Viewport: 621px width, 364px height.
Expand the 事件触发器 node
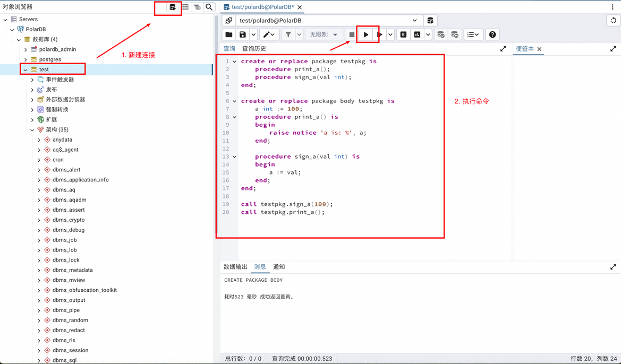(32, 80)
